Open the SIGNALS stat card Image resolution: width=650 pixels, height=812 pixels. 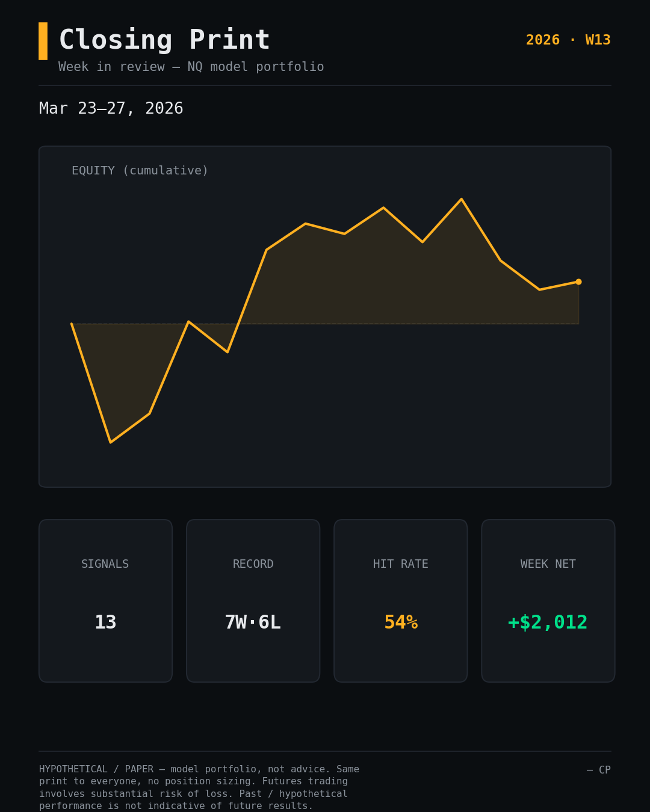click(105, 601)
